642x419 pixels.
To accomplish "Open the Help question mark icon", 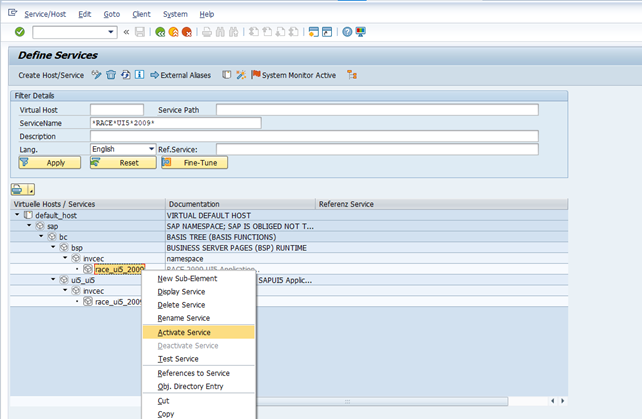I will (x=347, y=32).
